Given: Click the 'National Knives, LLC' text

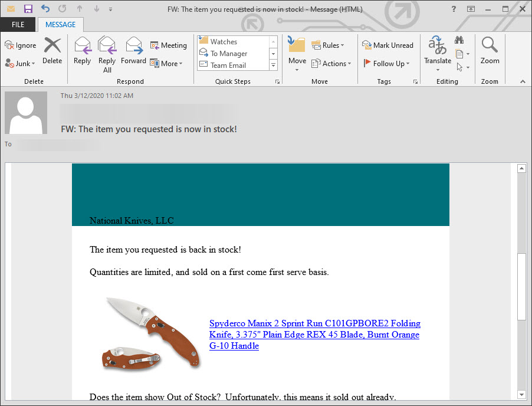Looking at the screenshot, I should pos(132,221).
